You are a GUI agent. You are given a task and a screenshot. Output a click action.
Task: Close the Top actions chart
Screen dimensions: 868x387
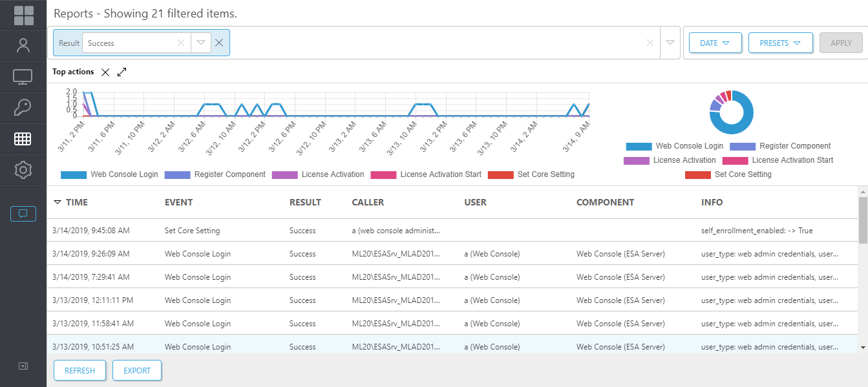click(x=105, y=73)
